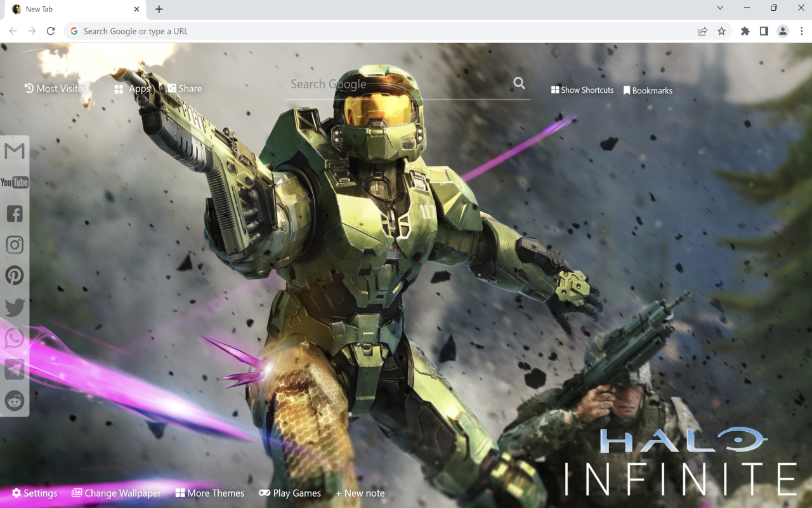Screen dimensions: 812x508
Task: Click Change Wallpaper
Action: [x=116, y=493]
